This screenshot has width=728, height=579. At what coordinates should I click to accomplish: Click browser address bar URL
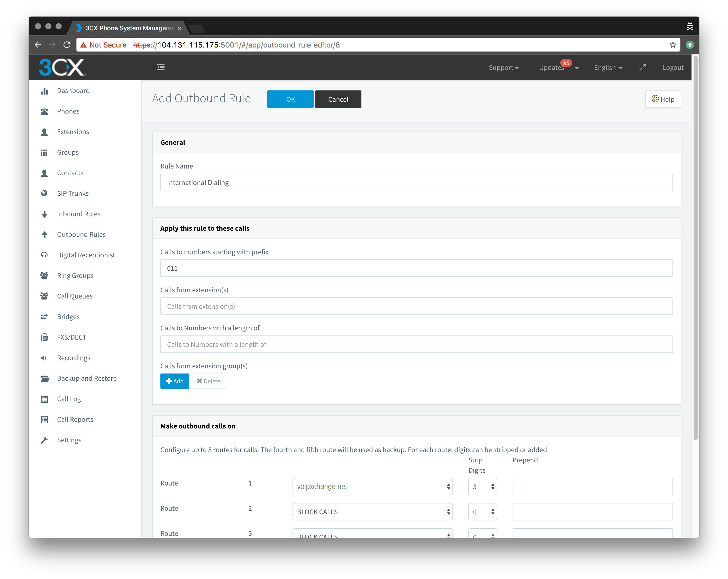[x=236, y=45]
